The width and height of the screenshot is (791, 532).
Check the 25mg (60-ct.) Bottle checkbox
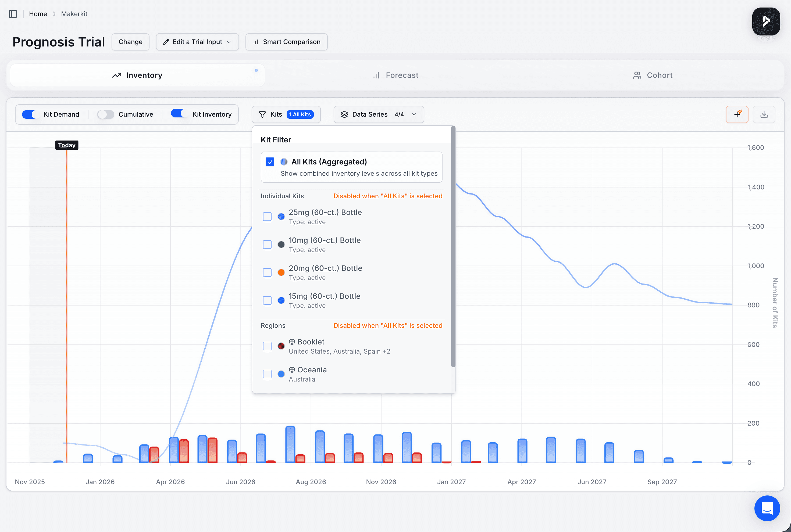(267, 217)
